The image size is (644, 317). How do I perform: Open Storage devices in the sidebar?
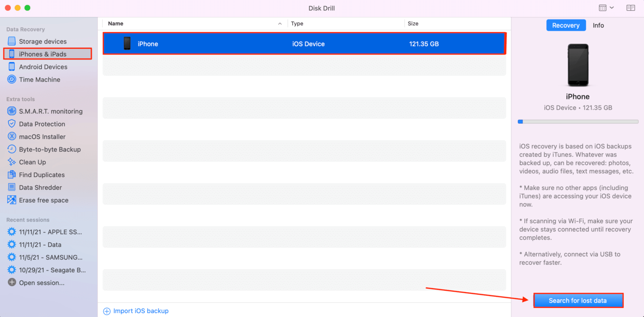coord(43,42)
